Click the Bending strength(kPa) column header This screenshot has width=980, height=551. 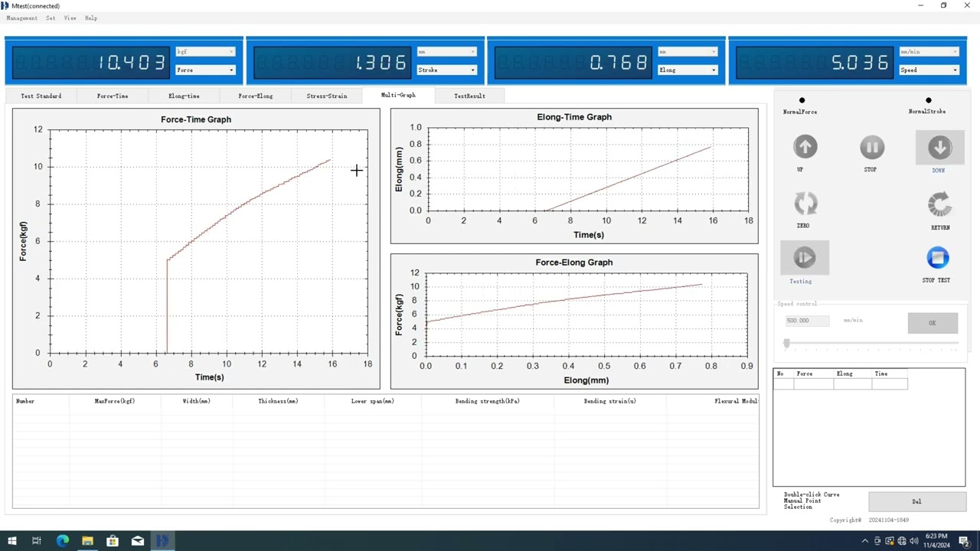coord(488,401)
